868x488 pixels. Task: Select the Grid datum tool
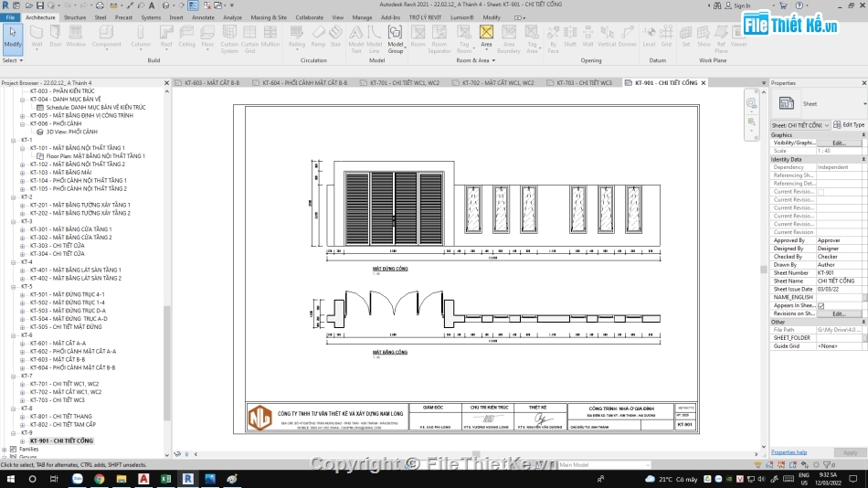[x=666, y=37]
